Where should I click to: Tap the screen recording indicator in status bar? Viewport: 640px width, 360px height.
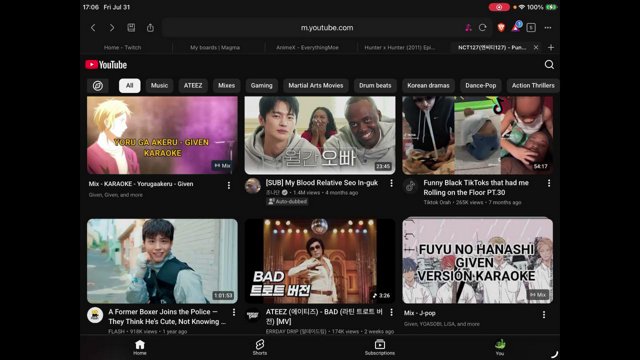pos(499,7)
